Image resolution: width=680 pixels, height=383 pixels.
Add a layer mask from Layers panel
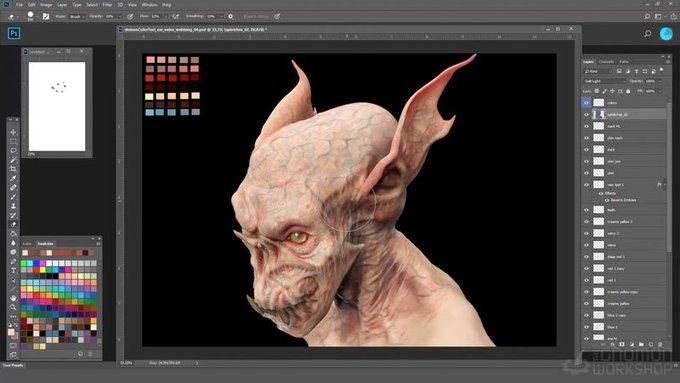[622, 344]
